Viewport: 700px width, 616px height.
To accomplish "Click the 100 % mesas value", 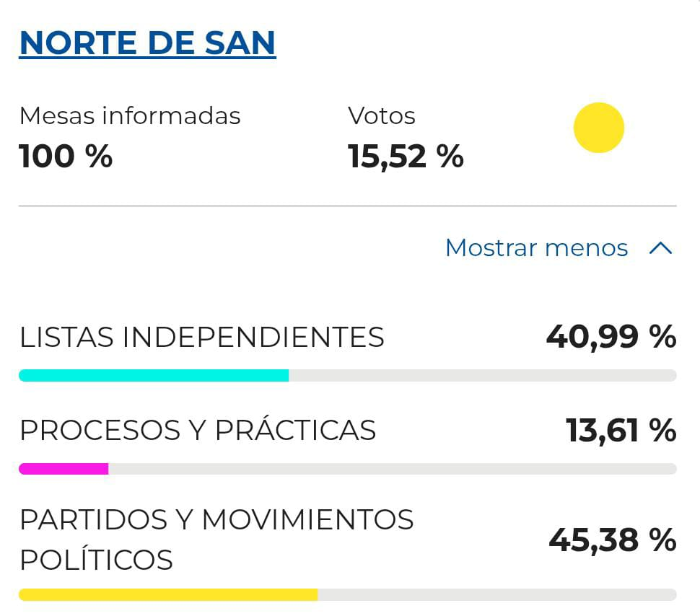I will (x=66, y=156).
